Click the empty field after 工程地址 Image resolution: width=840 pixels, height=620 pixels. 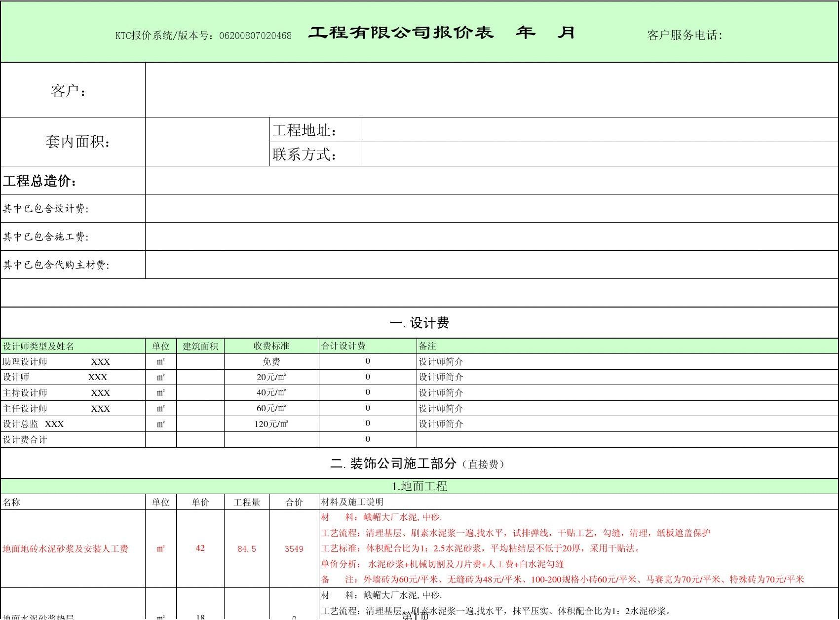[x=600, y=130]
